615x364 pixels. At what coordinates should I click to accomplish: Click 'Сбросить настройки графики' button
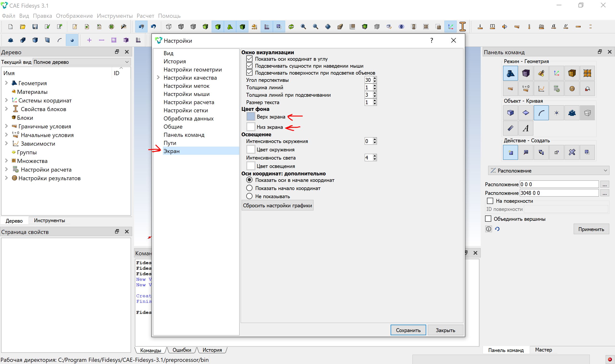pyautogui.click(x=277, y=205)
